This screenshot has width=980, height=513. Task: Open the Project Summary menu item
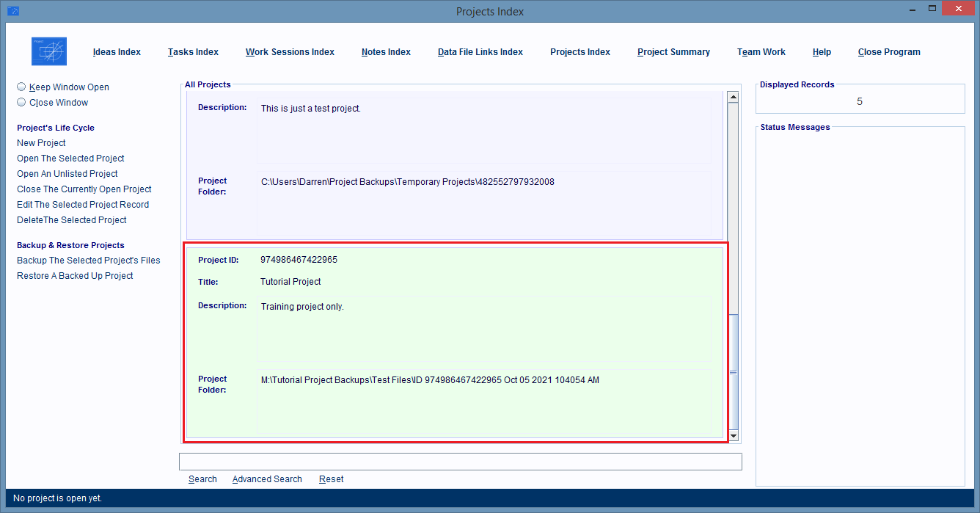pyautogui.click(x=673, y=52)
